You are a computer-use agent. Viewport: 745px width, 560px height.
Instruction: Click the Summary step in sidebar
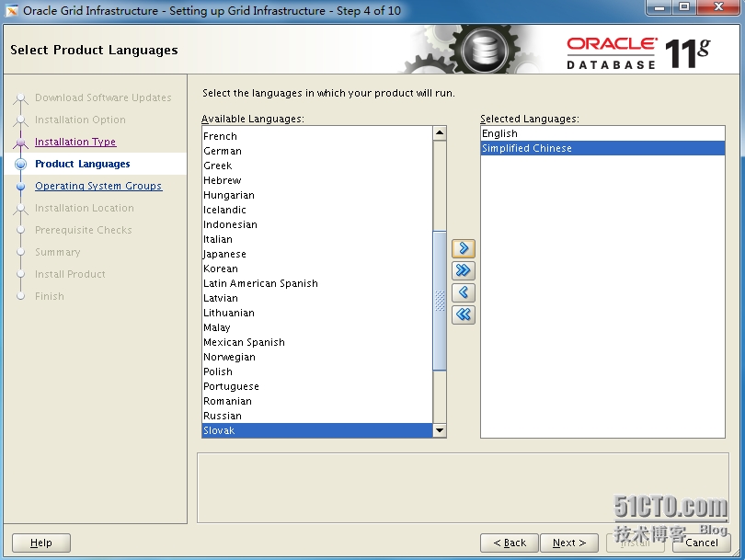(x=58, y=252)
